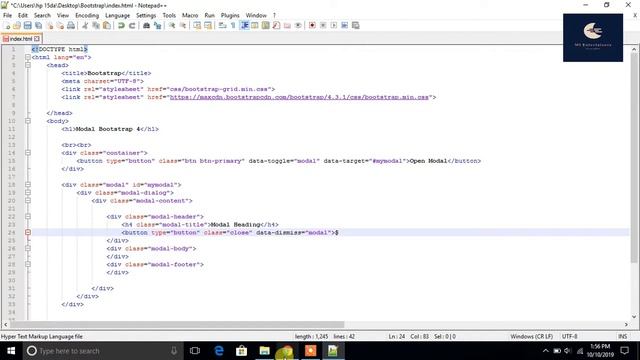Close the index.html tab with its X
640x360 pixels.
[x=37, y=39]
